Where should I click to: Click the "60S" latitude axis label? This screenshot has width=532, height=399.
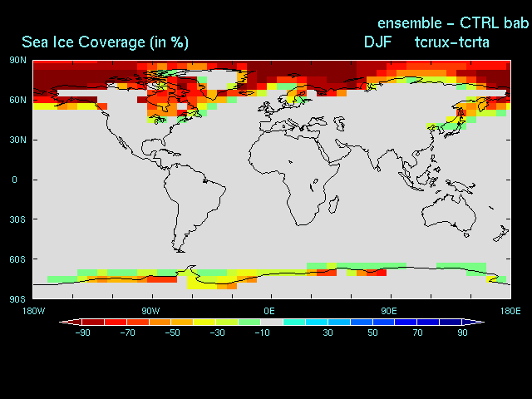pyautogui.click(x=17, y=259)
